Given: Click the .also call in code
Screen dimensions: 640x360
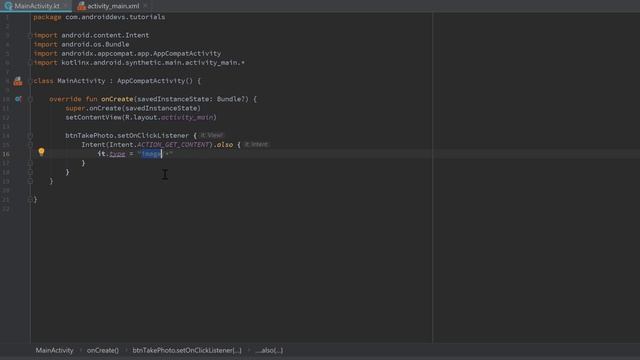Looking at the screenshot, I should pos(223,145).
